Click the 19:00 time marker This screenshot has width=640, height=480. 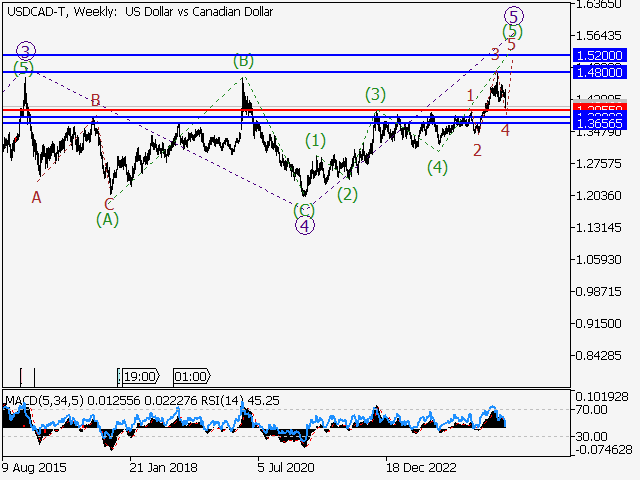tap(138, 376)
